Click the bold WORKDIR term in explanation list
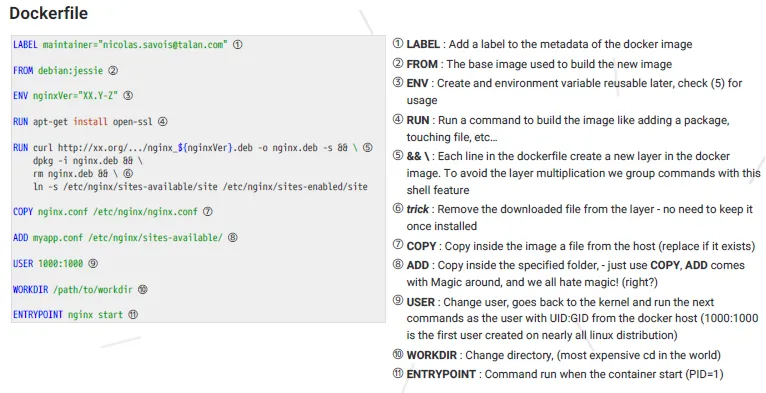 [x=431, y=355]
